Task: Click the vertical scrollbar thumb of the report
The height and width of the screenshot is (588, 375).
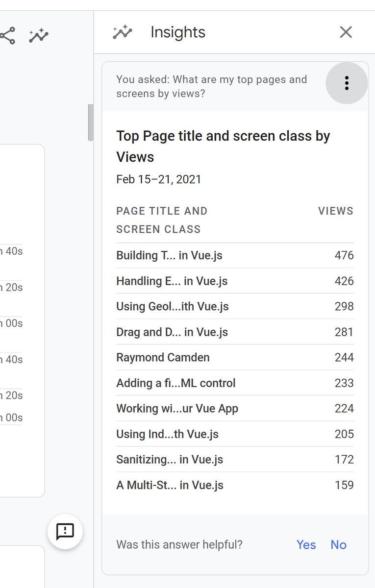Action: [90, 122]
